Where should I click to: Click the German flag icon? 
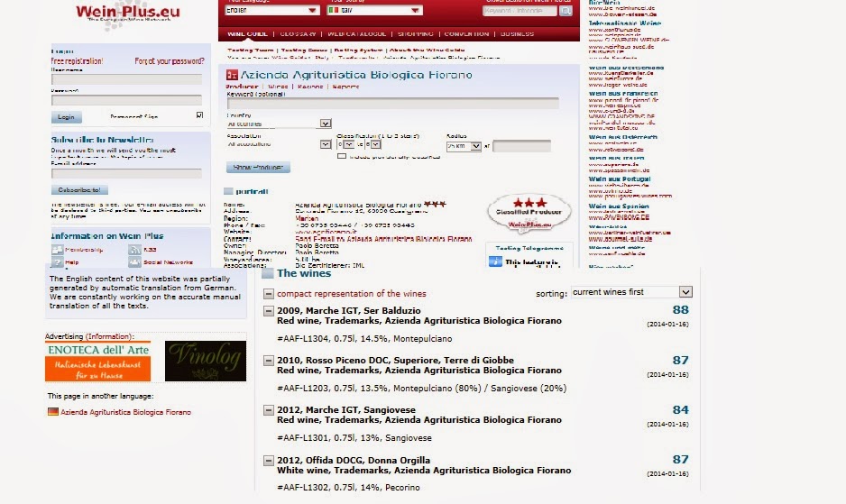tap(53, 412)
